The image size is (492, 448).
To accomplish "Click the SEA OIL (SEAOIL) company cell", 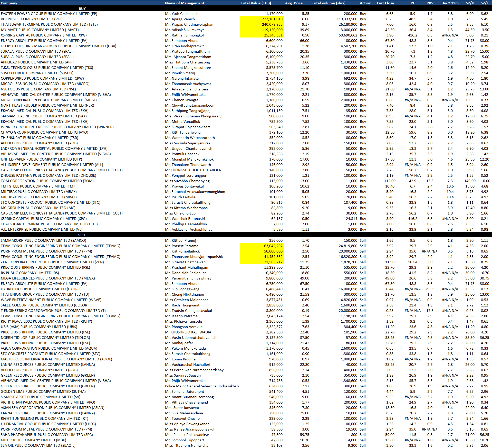I will point(38,445).
